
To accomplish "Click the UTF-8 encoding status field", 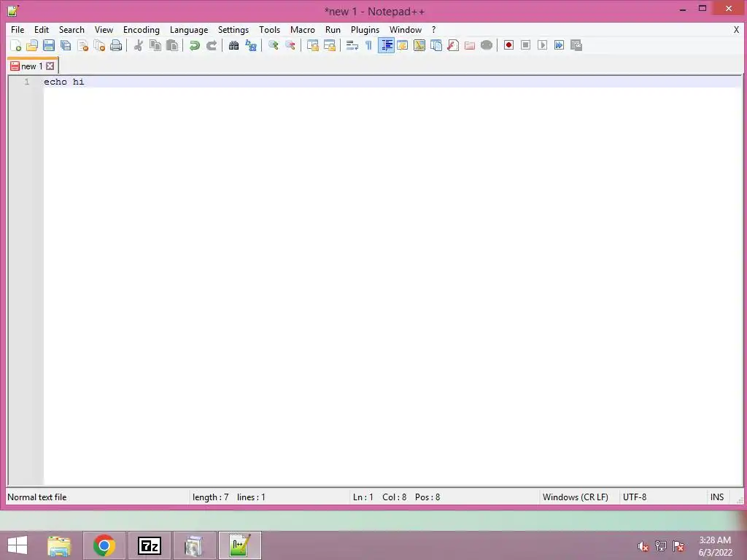I will [635, 497].
